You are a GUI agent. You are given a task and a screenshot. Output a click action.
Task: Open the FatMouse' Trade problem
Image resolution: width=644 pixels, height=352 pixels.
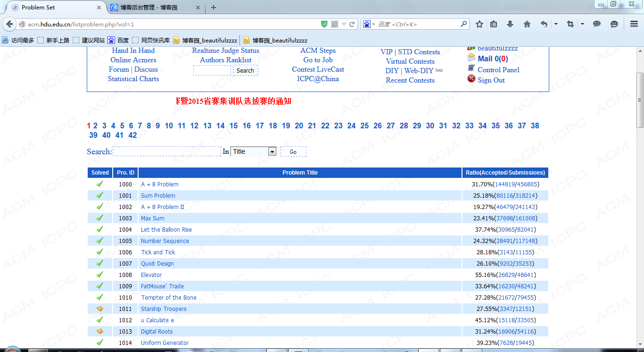pyautogui.click(x=162, y=286)
